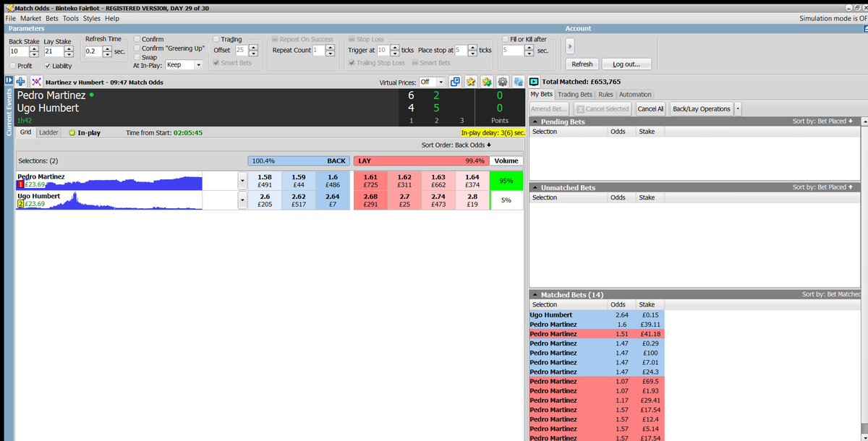Open Ugo Humbert row dropdown arrow

(242, 200)
